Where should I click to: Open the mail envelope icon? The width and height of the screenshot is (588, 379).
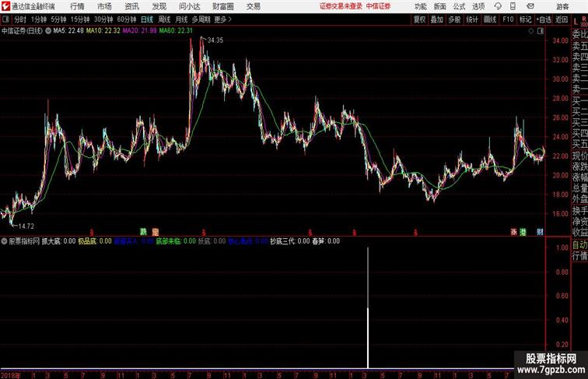tap(530, 6)
